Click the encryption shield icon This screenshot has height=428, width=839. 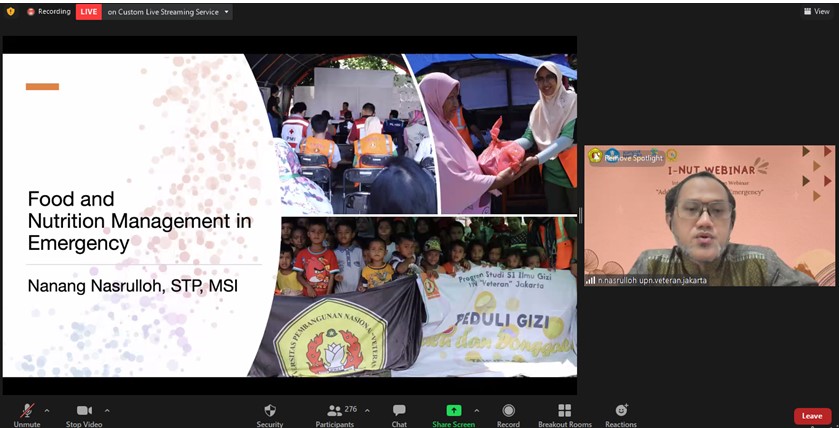(x=10, y=11)
